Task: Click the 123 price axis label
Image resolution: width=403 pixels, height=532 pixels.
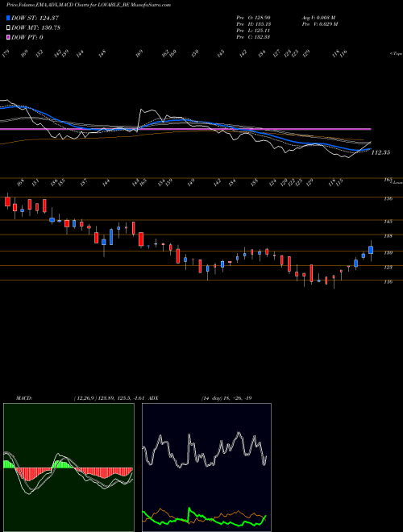Action: click(388, 268)
